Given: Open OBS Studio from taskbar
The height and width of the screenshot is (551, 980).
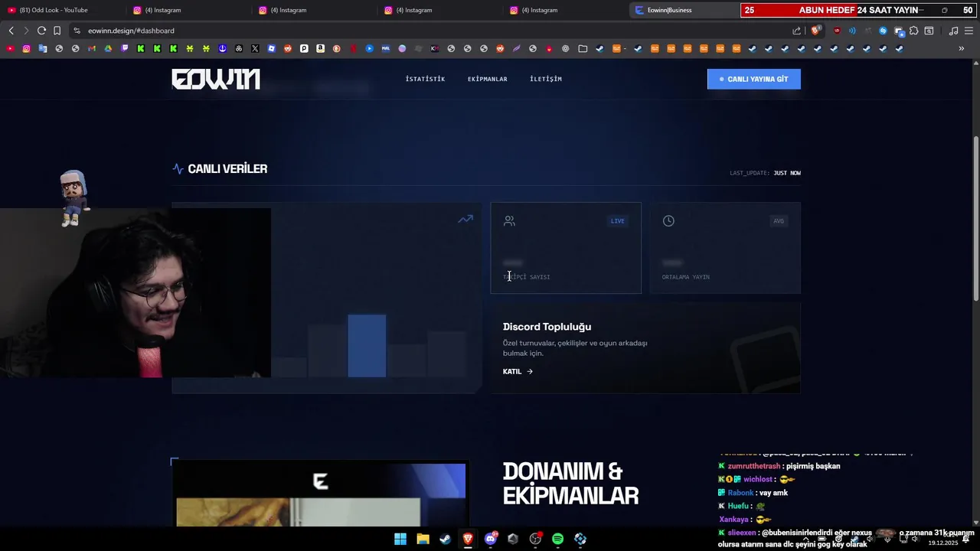Looking at the screenshot, I should 535,539.
